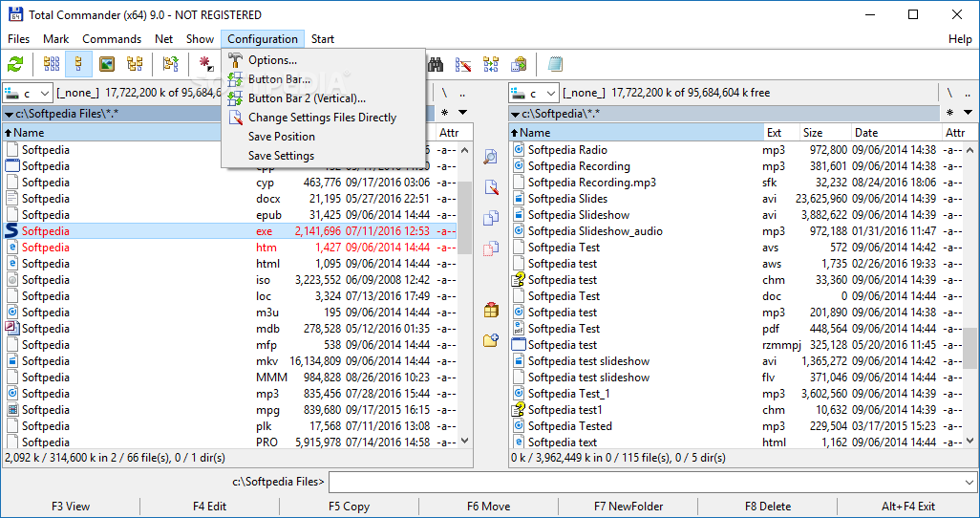Switch to thumbnail view picture icon
Screen dimensions: 980x518
coord(107,64)
